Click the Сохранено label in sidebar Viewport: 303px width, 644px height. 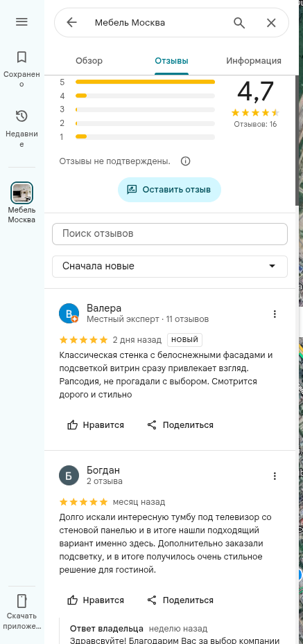pos(21,79)
